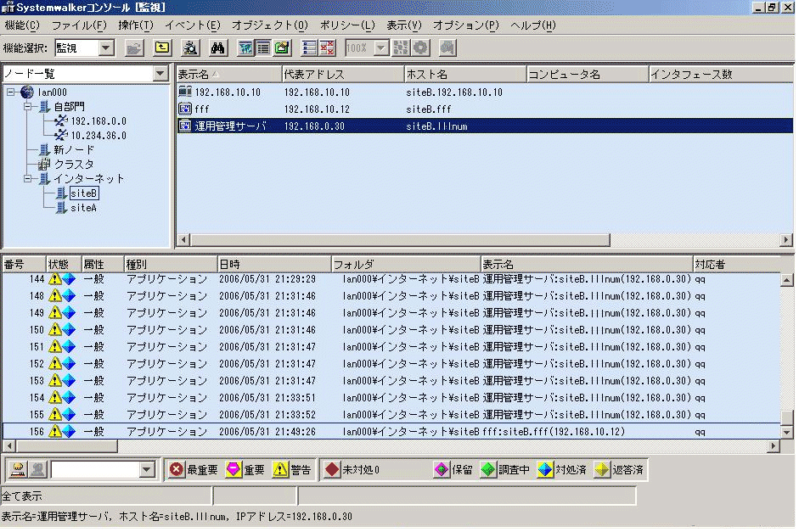Click the node search toolbar icon
This screenshot has width=799, height=532.
pos(190,48)
